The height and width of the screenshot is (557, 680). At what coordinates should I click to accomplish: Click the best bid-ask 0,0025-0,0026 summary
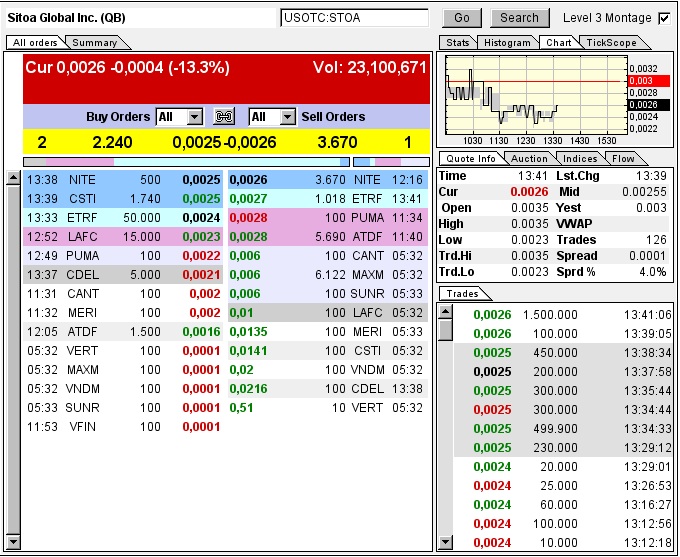224,142
